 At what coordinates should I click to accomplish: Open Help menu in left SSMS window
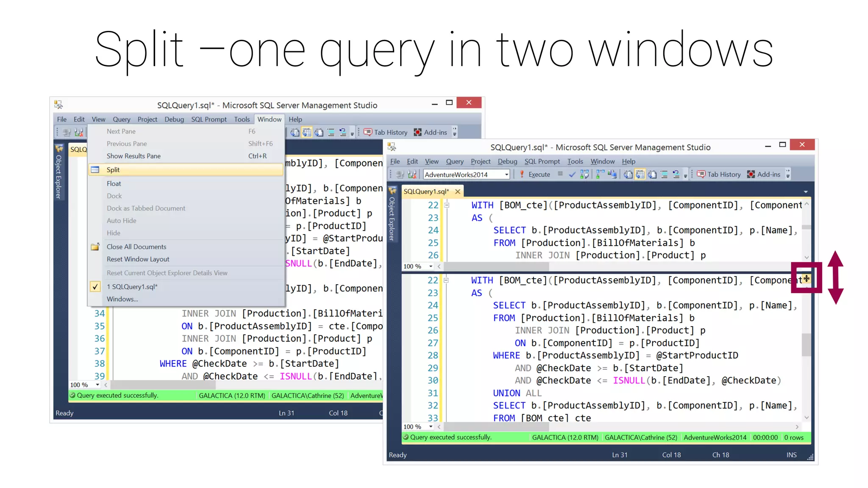pos(295,119)
